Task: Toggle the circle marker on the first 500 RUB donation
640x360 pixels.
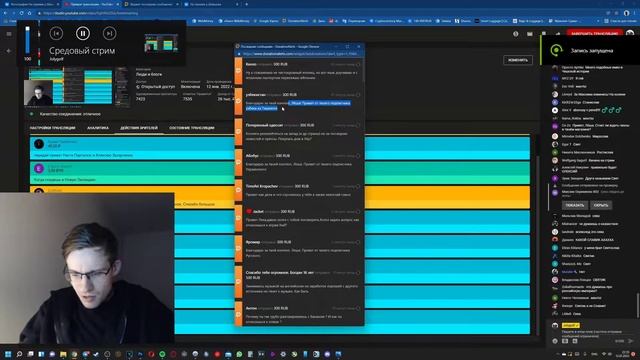Action: click(x=358, y=64)
